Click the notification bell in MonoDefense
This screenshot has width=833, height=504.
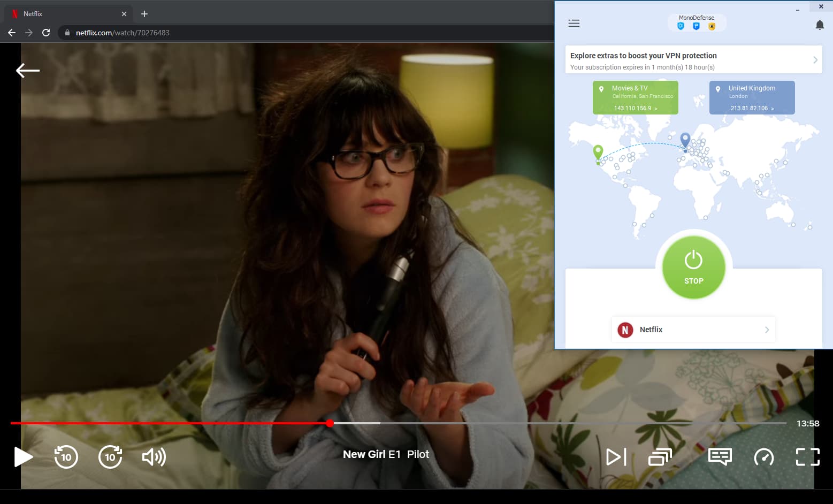tap(819, 25)
